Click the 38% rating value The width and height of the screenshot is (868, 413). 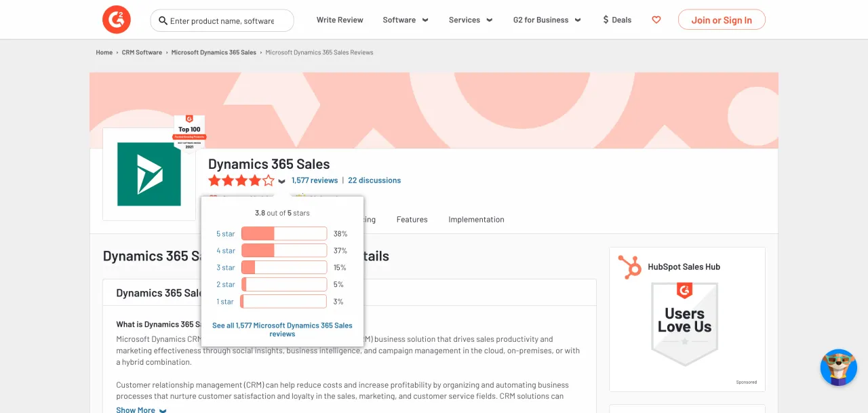[x=340, y=234]
